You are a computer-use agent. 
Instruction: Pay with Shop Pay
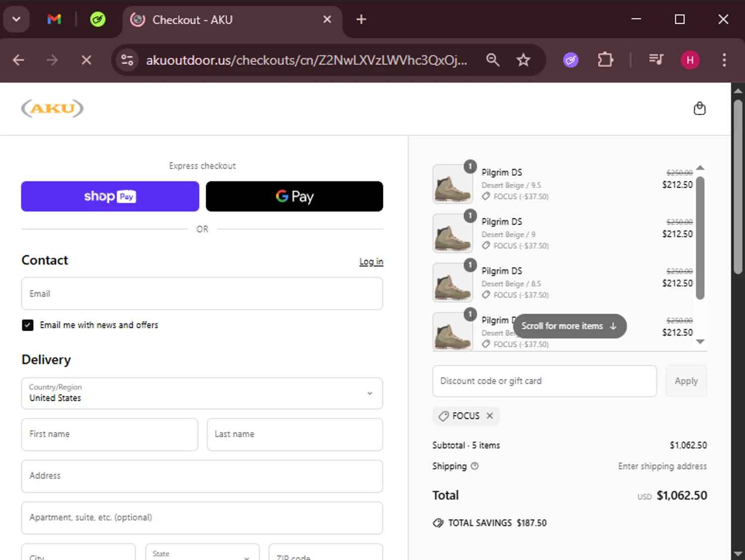110,196
